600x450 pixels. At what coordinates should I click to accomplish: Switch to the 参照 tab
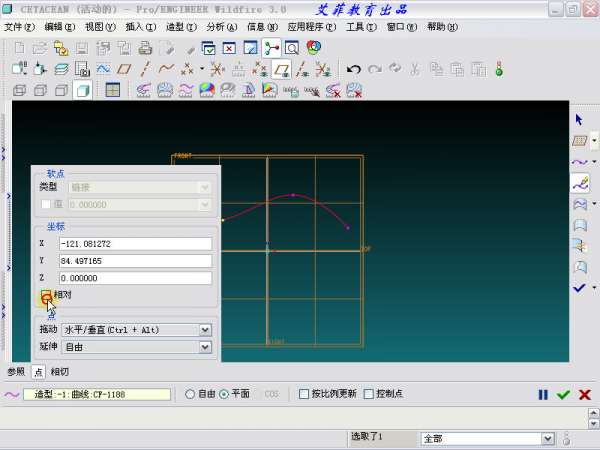pos(16,372)
